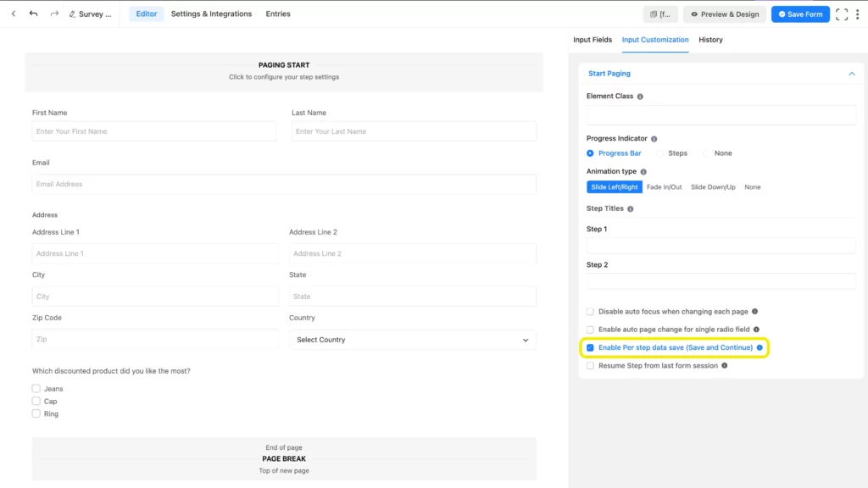Open the History tab
The width and height of the screenshot is (868, 488).
coord(710,40)
